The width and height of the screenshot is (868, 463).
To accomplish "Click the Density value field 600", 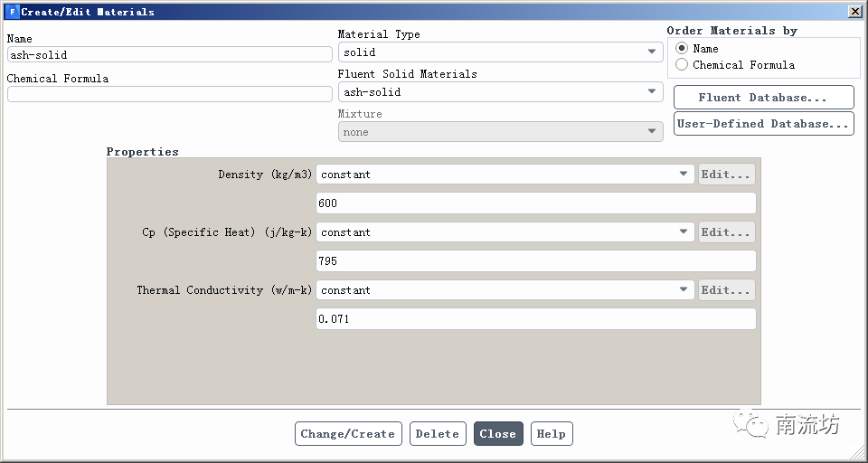I will pyautogui.click(x=536, y=203).
